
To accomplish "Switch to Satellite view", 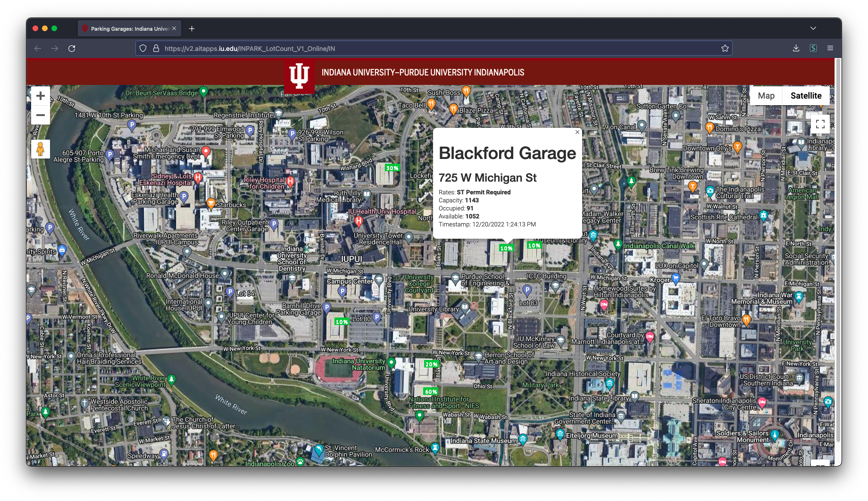I will pos(806,96).
